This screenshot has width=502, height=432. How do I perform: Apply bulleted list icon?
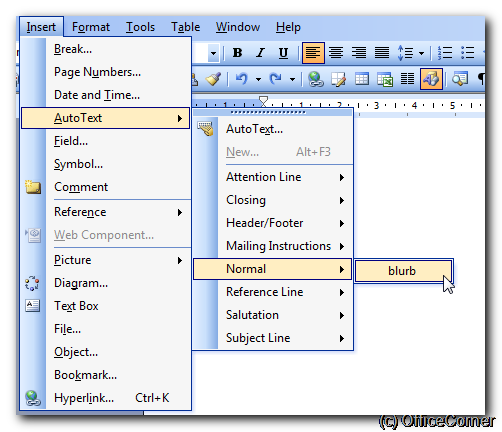[x=468, y=53]
